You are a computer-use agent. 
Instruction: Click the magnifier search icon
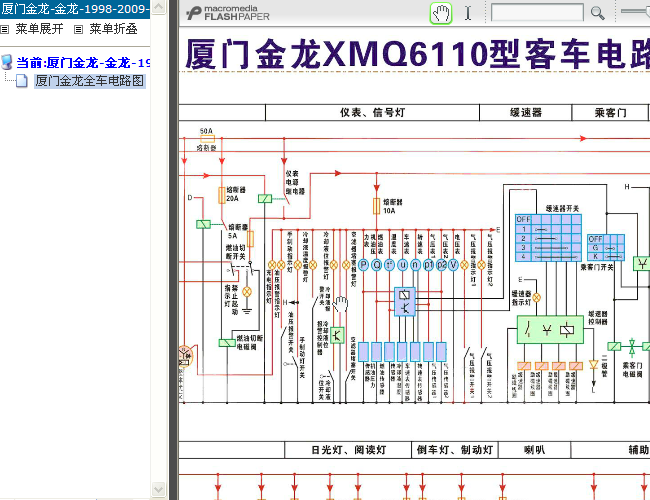coord(597,13)
